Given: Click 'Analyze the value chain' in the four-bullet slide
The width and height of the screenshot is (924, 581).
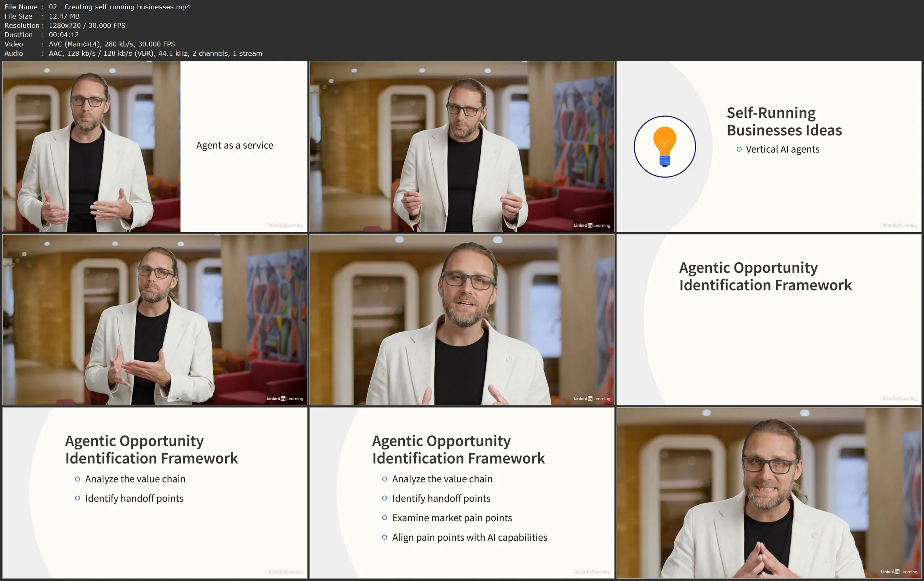Looking at the screenshot, I should (x=442, y=479).
